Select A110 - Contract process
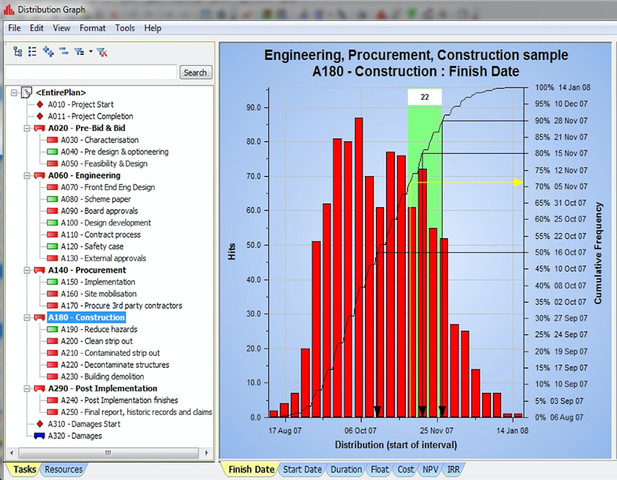The width and height of the screenshot is (617, 480). (x=101, y=234)
